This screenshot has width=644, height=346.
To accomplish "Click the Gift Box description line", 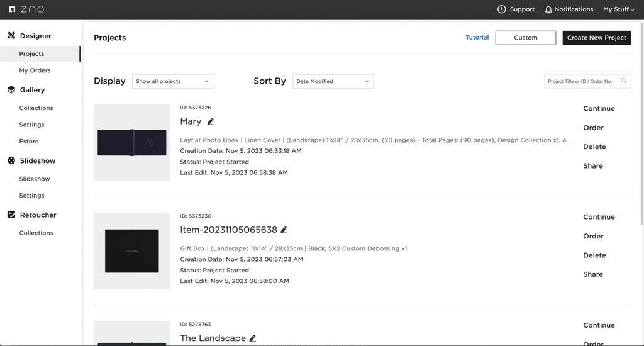I will 293,248.
